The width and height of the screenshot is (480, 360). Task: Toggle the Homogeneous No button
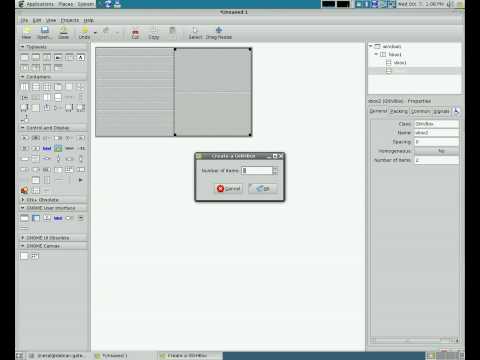436,151
